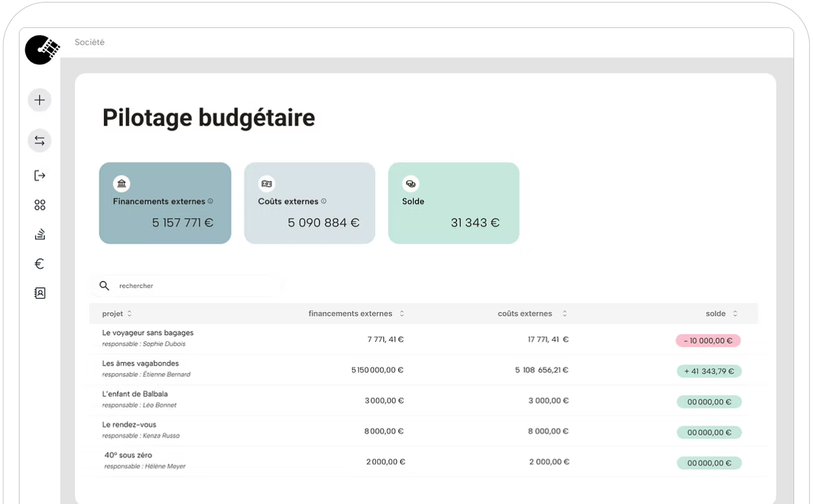Image resolution: width=813 pixels, height=504 pixels.
Task: Click the rechercher search field
Action: pos(195,286)
